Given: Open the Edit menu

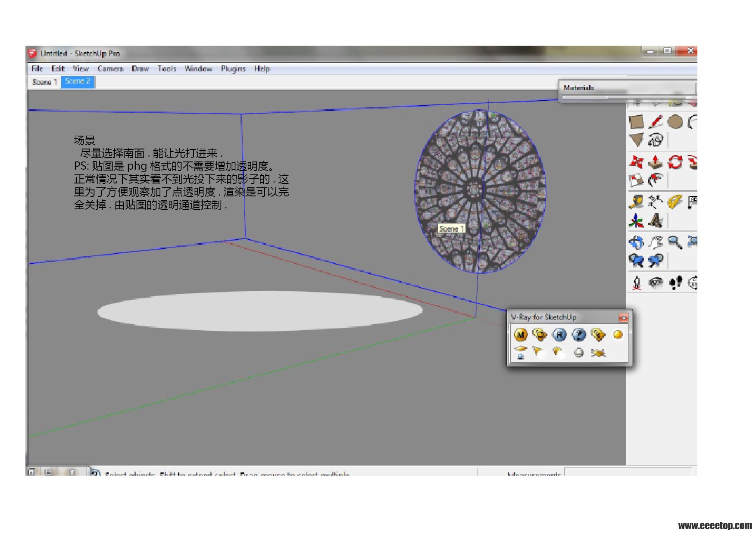Looking at the screenshot, I should coord(58,68).
